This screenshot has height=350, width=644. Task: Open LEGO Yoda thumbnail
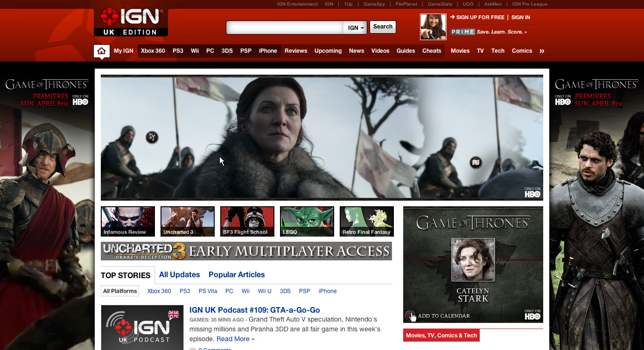(307, 222)
